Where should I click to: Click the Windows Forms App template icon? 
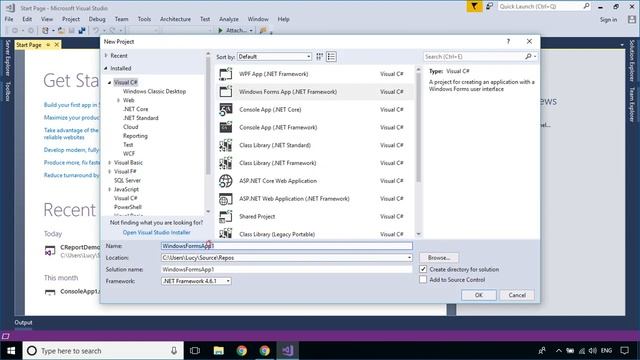tap(226, 91)
